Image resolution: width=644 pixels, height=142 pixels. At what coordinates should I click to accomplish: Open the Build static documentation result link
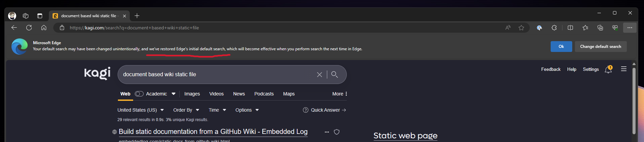(x=213, y=132)
